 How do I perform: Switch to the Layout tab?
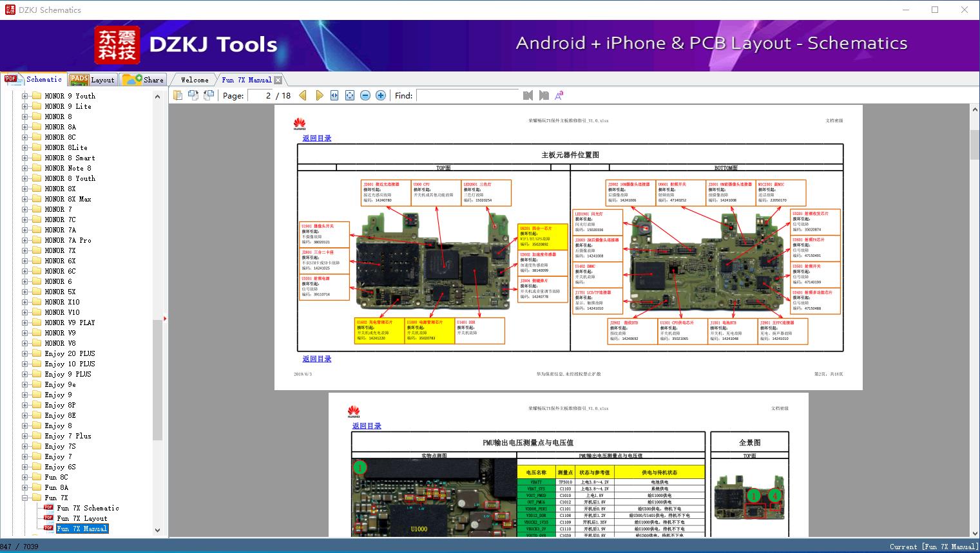tap(92, 80)
